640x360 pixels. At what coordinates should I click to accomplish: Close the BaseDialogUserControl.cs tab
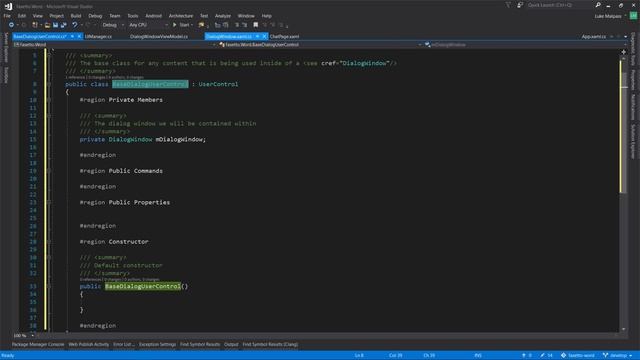79,36
